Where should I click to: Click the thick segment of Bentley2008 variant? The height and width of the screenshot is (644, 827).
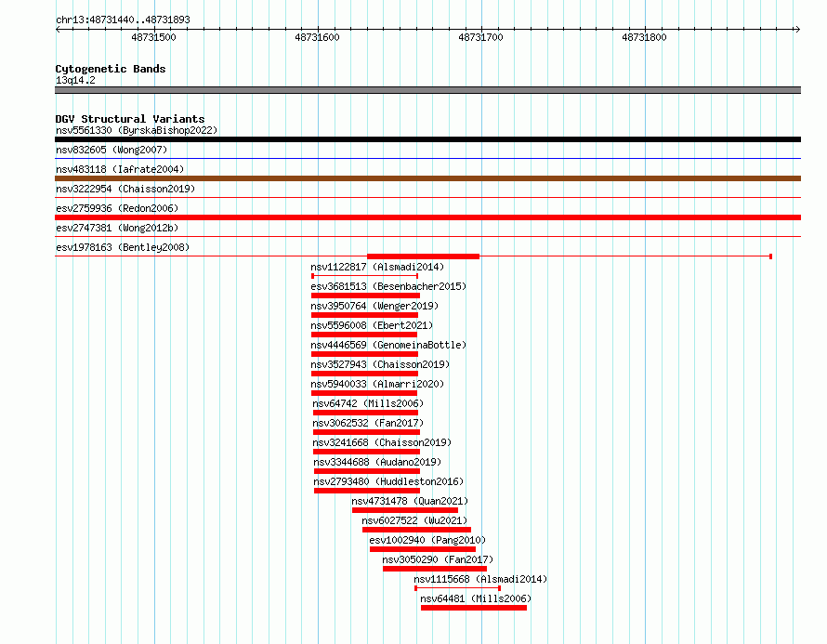[424, 256]
